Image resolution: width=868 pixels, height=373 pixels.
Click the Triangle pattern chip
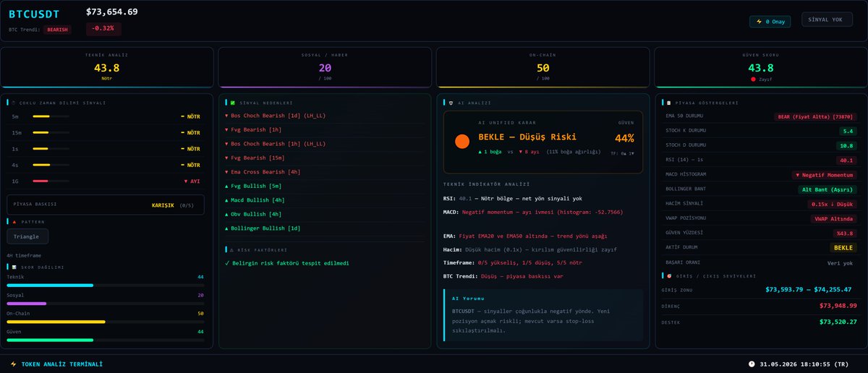point(27,236)
